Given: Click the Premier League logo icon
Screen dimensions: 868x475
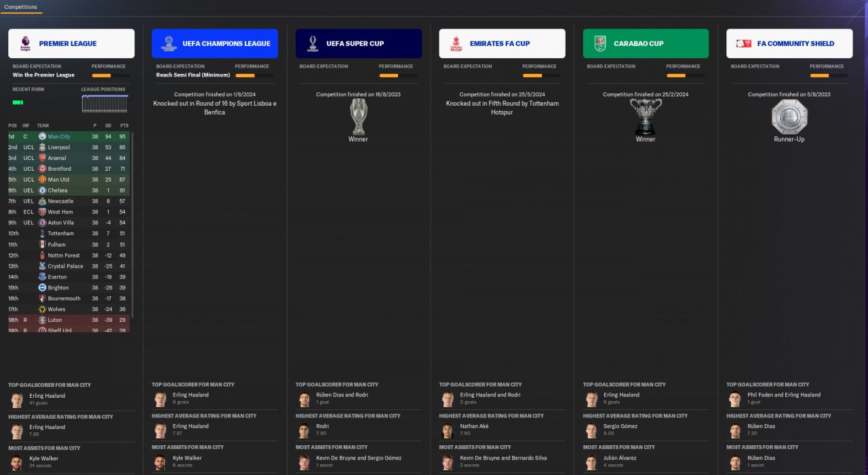Looking at the screenshot, I should 26,43.
